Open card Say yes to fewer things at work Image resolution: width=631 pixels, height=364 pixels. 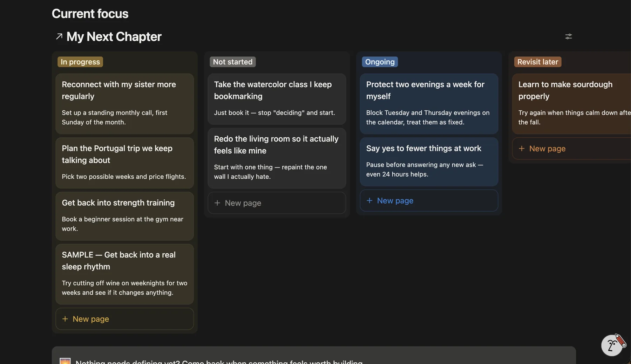coord(429,162)
